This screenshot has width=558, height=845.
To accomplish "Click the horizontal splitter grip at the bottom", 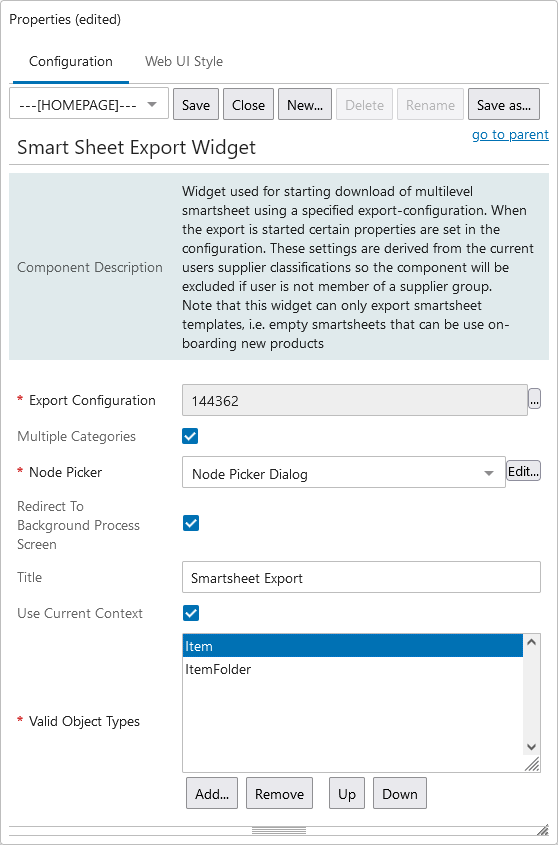I will tap(279, 830).
